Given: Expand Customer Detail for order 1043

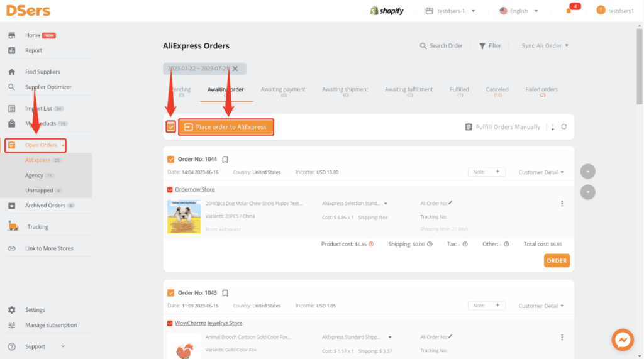Looking at the screenshot, I should pyautogui.click(x=541, y=306).
